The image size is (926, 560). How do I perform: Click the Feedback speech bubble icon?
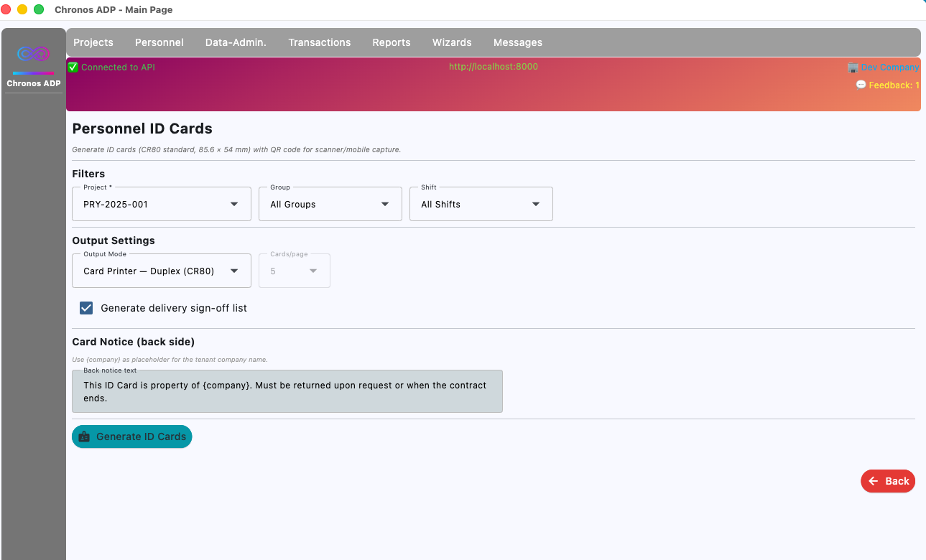[x=861, y=85]
